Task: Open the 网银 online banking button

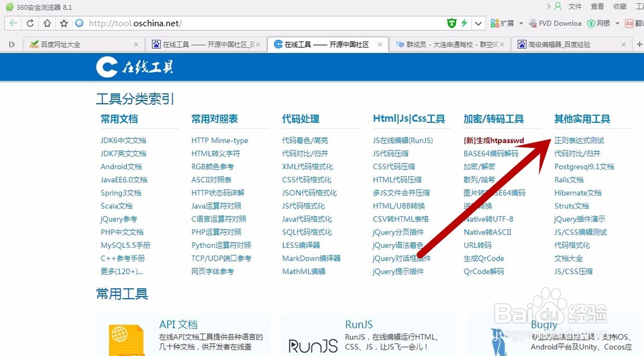Action: [598, 23]
